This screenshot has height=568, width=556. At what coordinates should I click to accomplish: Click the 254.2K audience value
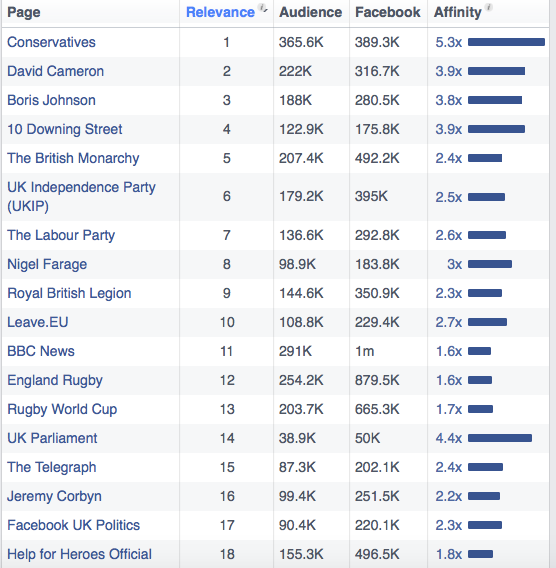(x=301, y=380)
